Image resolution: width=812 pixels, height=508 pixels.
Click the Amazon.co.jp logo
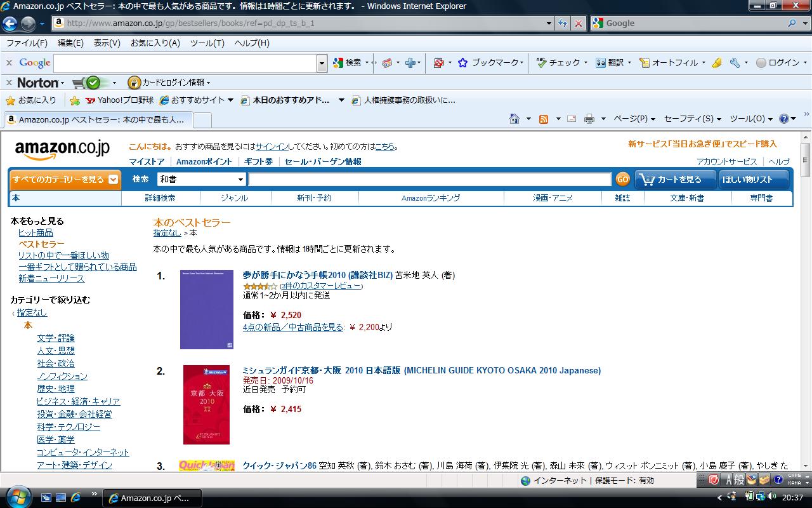tap(62, 150)
